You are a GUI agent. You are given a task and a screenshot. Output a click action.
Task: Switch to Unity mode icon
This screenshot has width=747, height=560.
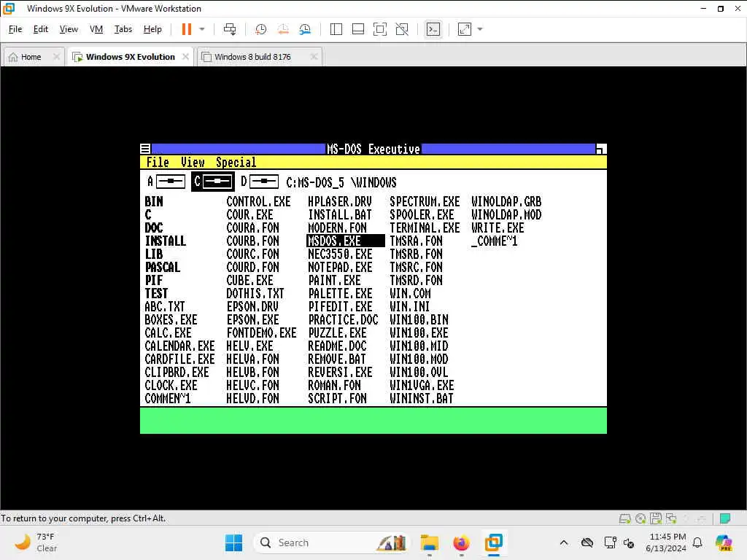click(x=402, y=29)
